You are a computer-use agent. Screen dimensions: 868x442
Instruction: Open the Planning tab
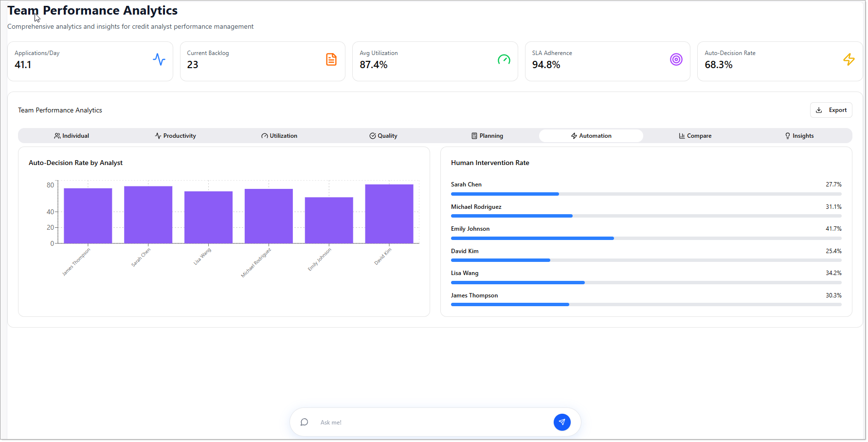pos(487,136)
